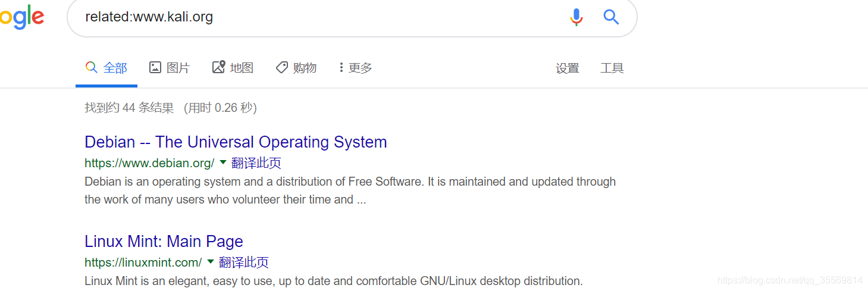Switch to the 购物 (Shopping) tab
The width and height of the screenshot is (868, 291).
tap(296, 68)
